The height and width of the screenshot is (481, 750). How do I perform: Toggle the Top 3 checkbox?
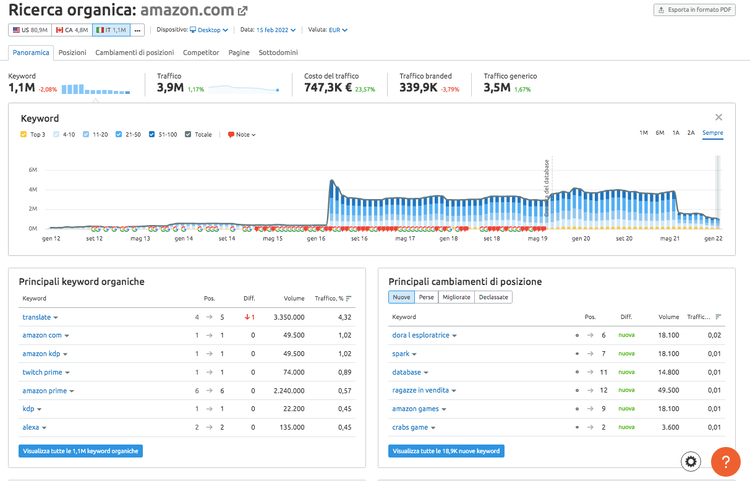23,134
